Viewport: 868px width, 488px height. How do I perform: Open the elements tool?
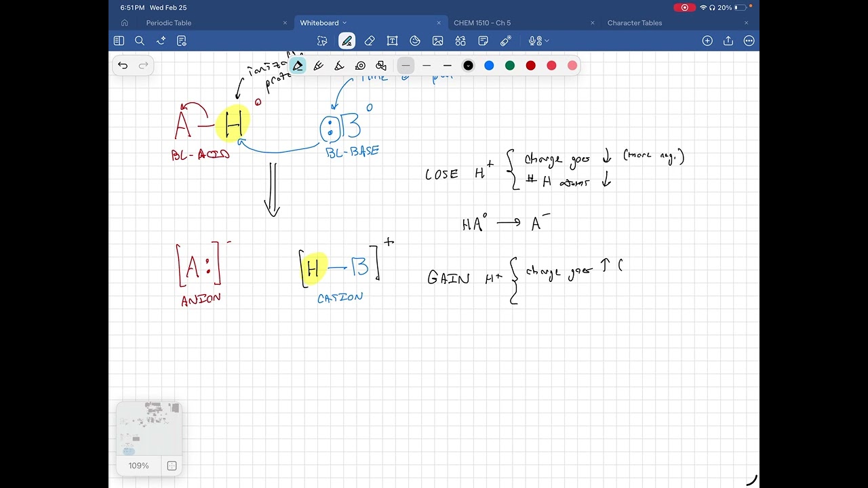(x=460, y=41)
